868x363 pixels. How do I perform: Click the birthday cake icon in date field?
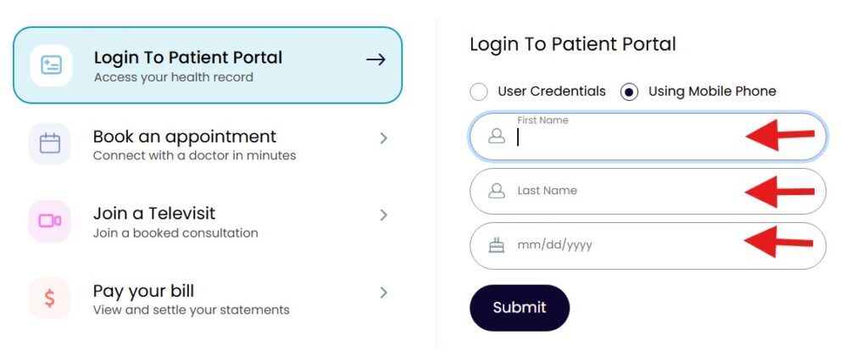pyautogui.click(x=497, y=246)
